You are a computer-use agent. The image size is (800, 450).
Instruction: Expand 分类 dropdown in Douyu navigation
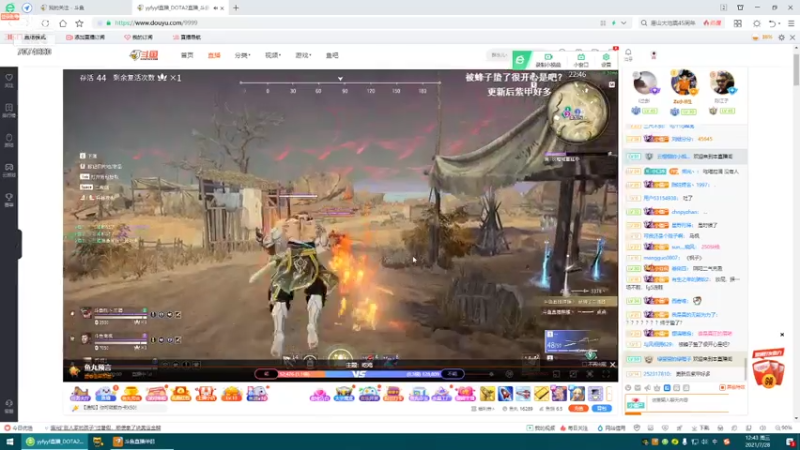point(242,55)
